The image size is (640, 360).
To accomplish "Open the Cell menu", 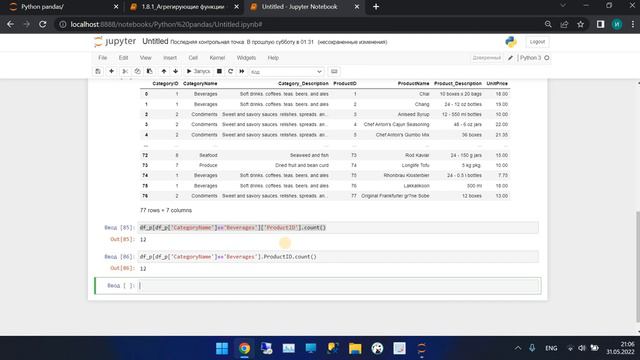I will 193,58.
